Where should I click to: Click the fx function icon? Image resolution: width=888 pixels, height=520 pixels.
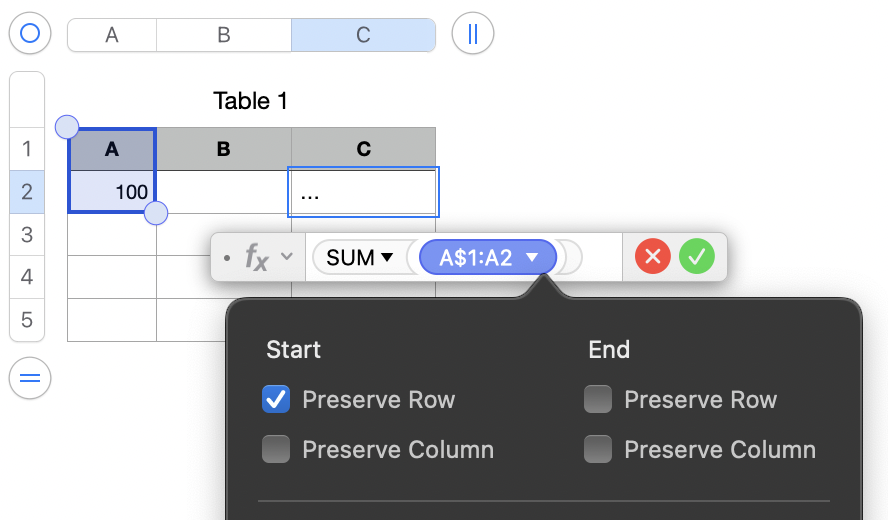tap(257, 258)
